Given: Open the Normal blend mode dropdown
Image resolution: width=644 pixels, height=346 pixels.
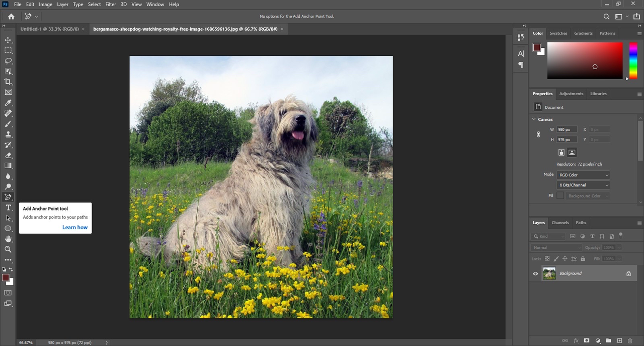Looking at the screenshot, I should (556, 247).
